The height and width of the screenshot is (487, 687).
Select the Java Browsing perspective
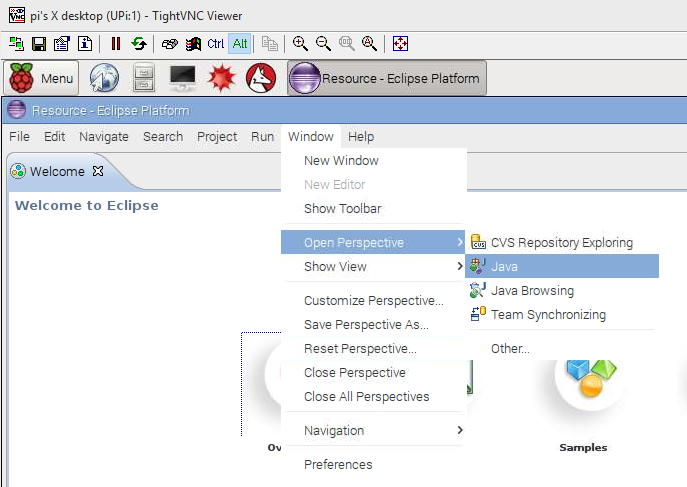(562, 290)
